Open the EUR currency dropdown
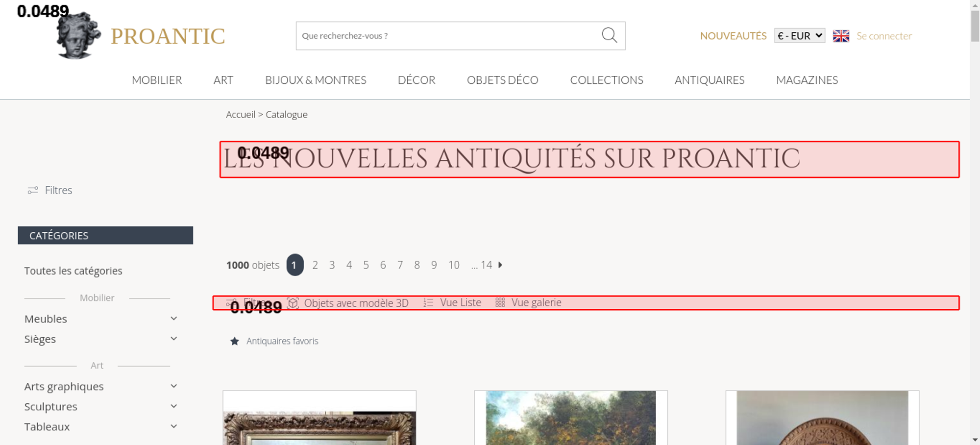The image size is (980, 445). tap(799, 36)
